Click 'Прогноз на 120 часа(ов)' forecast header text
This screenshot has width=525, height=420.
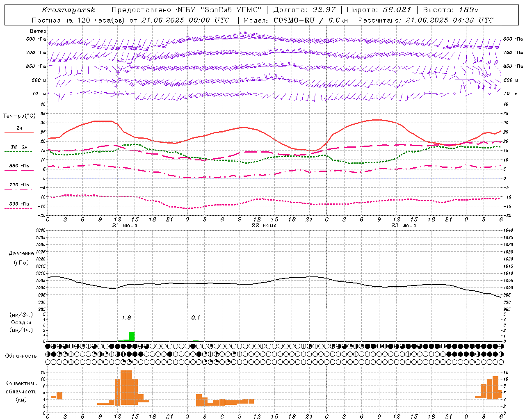(x=79, y=20)
